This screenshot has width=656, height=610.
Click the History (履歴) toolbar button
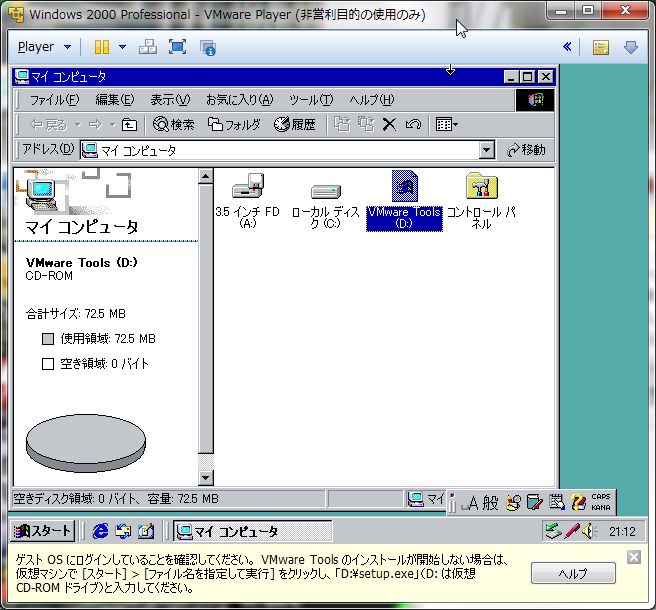click(x=295, y=125)
